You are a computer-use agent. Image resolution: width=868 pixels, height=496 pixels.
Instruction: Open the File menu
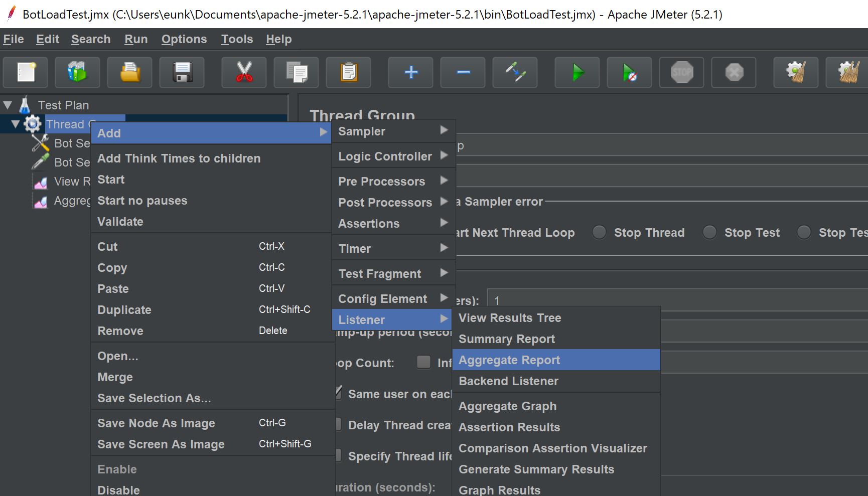pos(14,39)
